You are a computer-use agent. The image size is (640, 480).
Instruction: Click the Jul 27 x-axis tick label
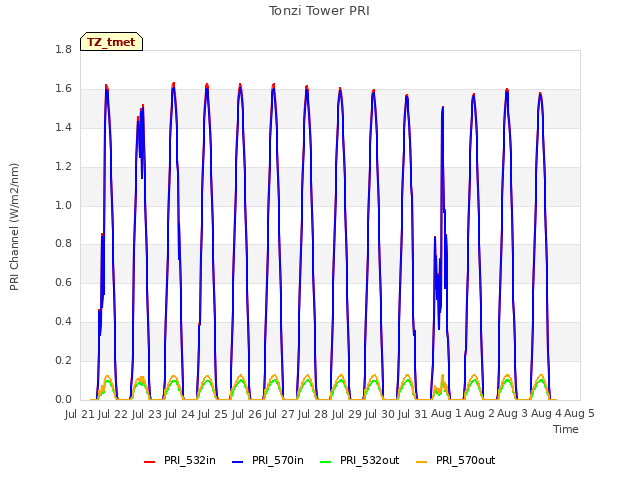click(280, 414)
